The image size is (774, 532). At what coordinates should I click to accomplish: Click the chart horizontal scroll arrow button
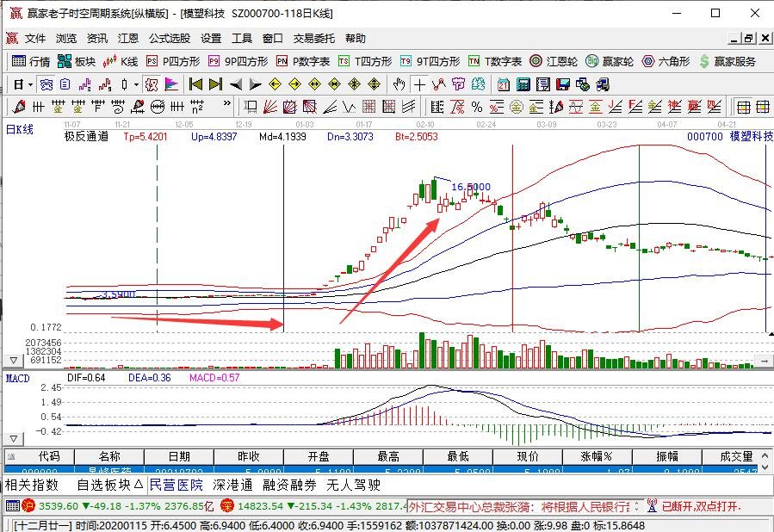[765, 361]
